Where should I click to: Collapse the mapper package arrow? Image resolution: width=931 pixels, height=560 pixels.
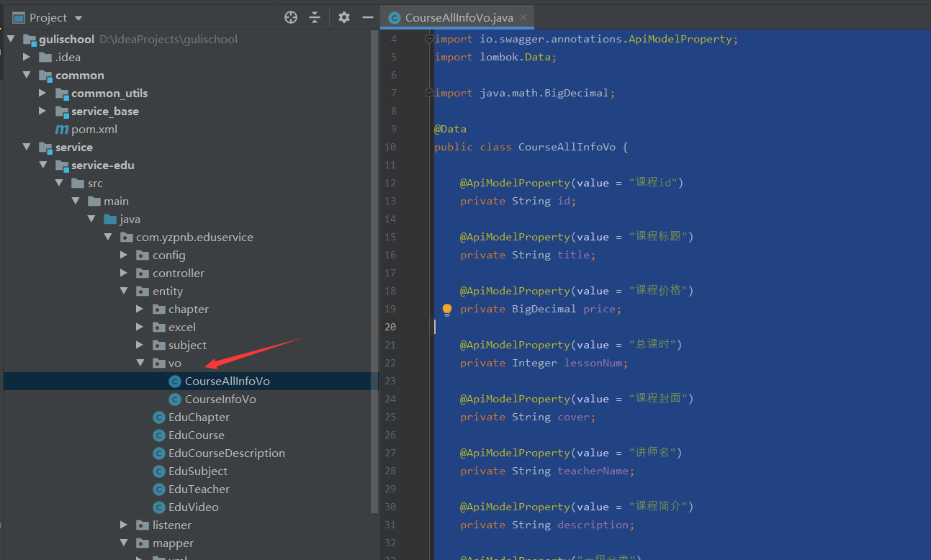pyautogui.click(x=124, y=543)
